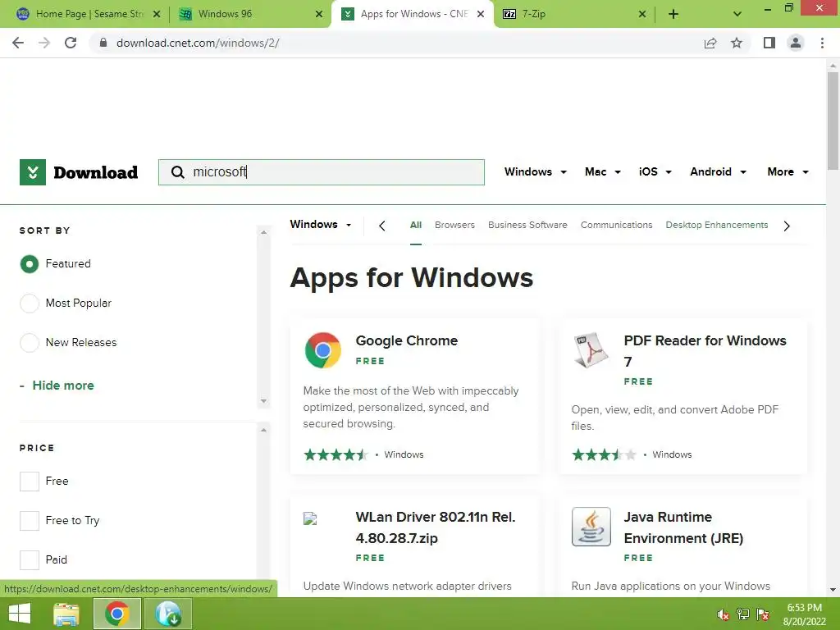Open the Windows platform selector above categories
The image size is (840, 630).
click(x=321, y=225)
